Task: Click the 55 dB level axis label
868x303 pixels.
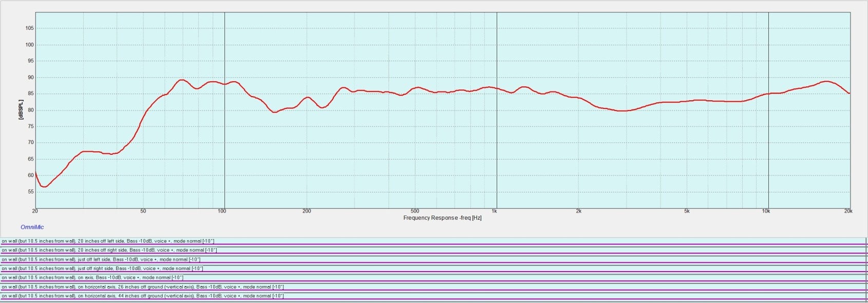Action: (x=30, y=192)
